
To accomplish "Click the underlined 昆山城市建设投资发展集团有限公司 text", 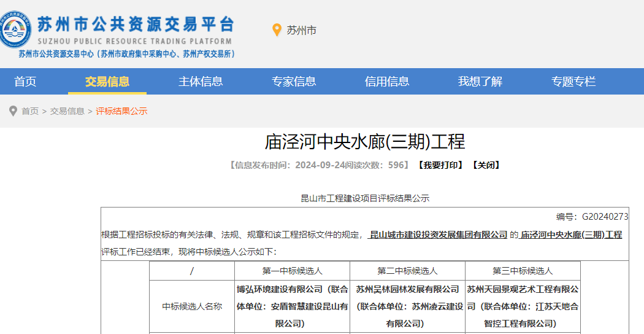I will 439,235.
